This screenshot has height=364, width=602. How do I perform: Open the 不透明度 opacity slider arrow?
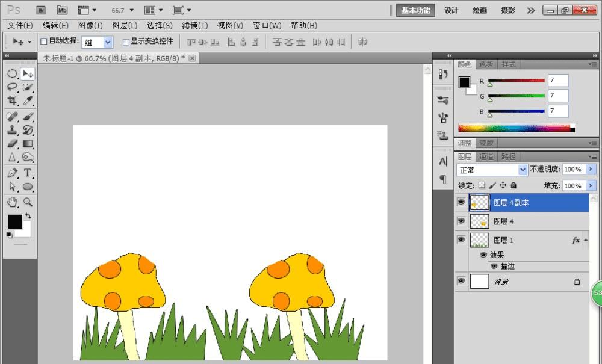coord(591,170)
